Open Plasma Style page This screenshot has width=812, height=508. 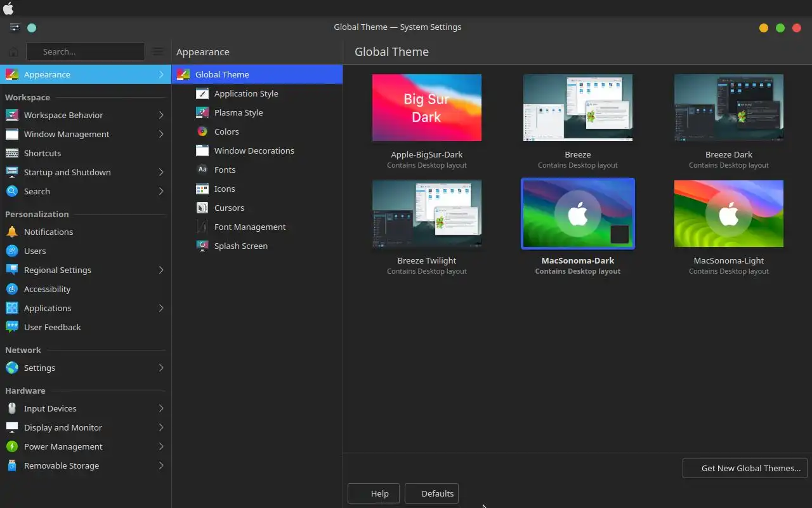tap(257, 112)
